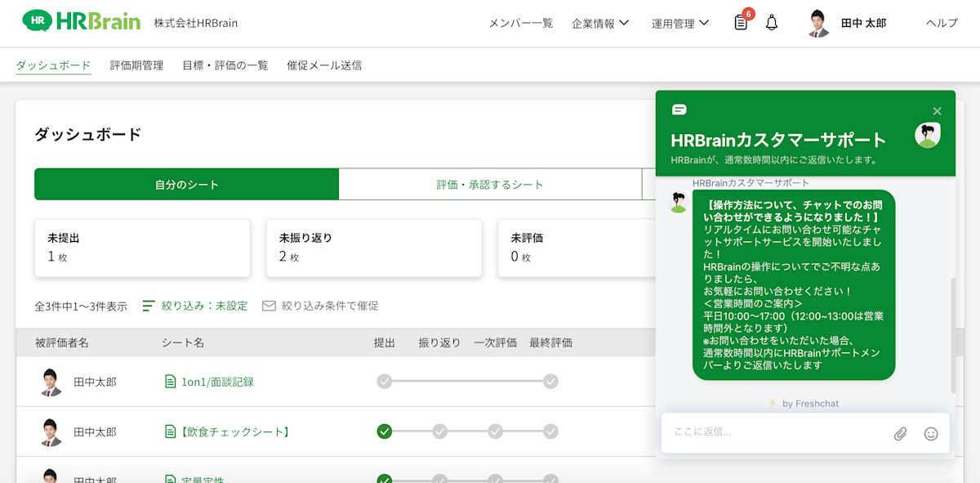980x483 pixels.
Task: Go to メンバー一覧
Action: click(x=521, y=23)
